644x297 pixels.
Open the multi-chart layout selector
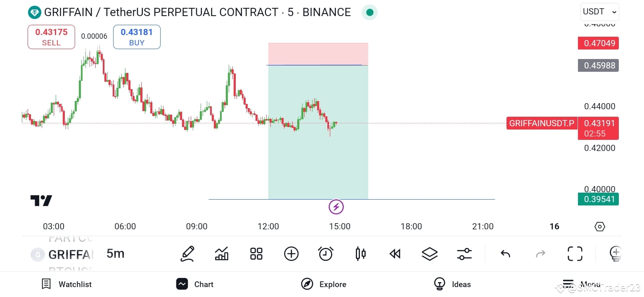click(x=256, y=254)
